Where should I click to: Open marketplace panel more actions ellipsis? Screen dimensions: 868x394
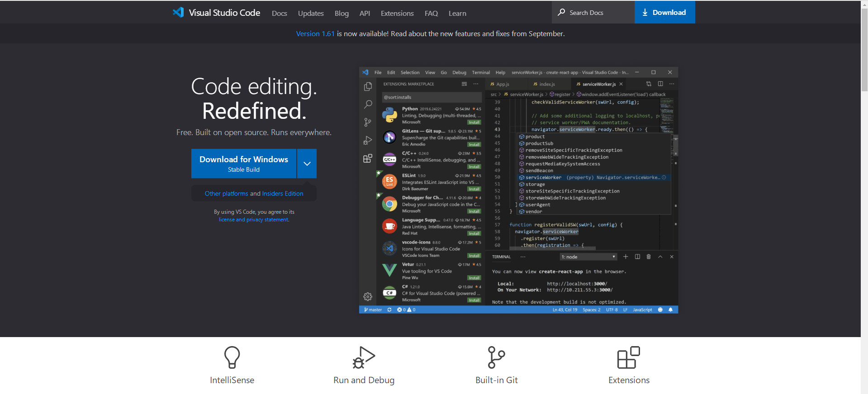(476, 84)
